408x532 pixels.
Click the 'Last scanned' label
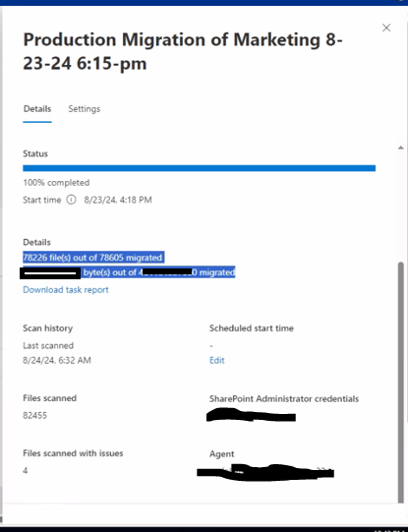(x=48, y=345)
